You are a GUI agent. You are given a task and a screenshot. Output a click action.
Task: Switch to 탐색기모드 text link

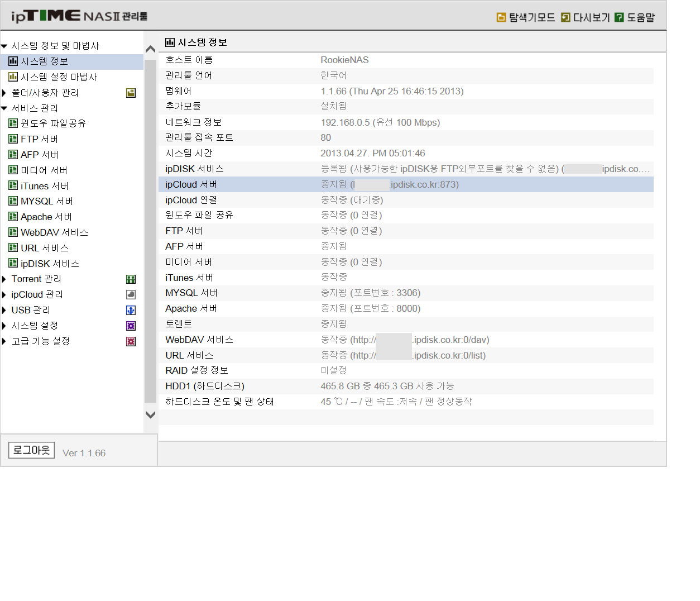click(532, 17)
